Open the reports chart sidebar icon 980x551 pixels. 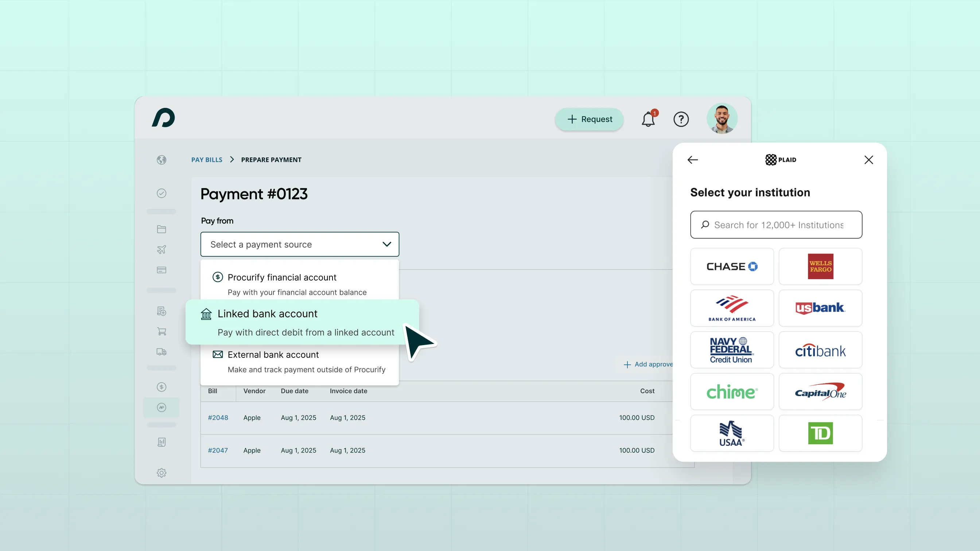click(161, 442)
